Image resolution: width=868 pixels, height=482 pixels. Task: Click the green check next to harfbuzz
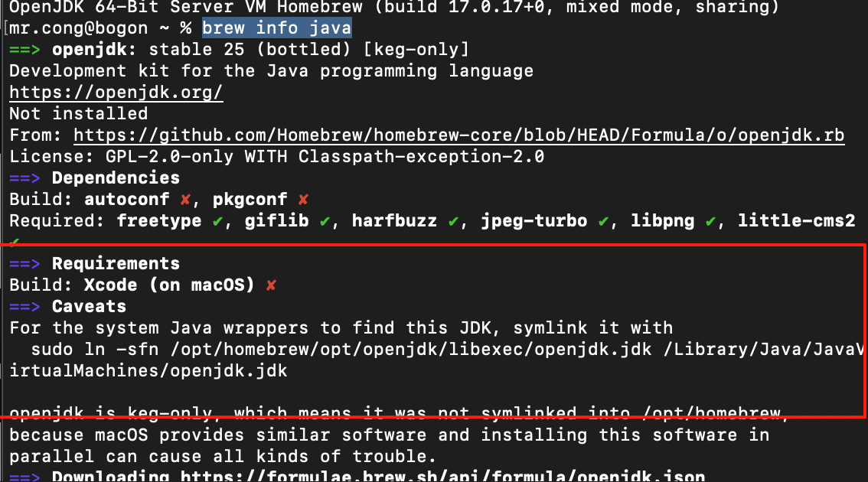453,221
